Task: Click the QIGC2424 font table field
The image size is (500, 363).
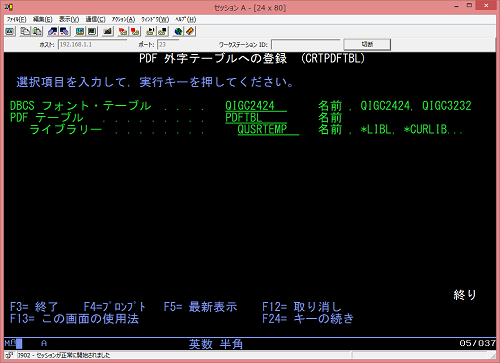Action: point(256,106)
